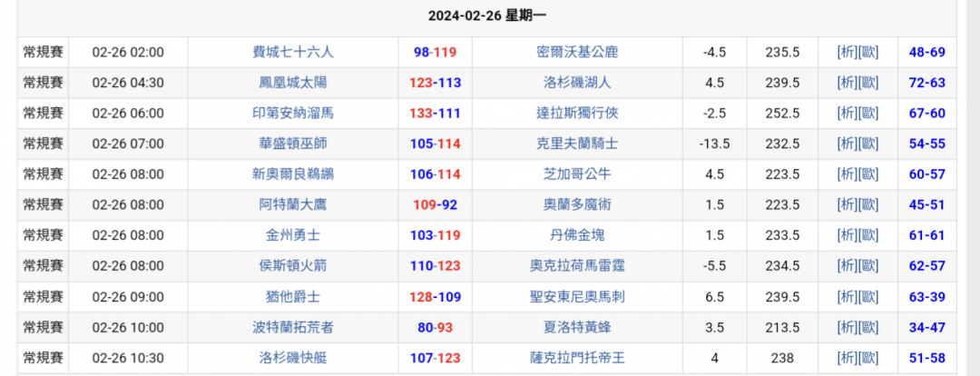Click the 106-114 final score
The image size is (980, 376).
435,174
